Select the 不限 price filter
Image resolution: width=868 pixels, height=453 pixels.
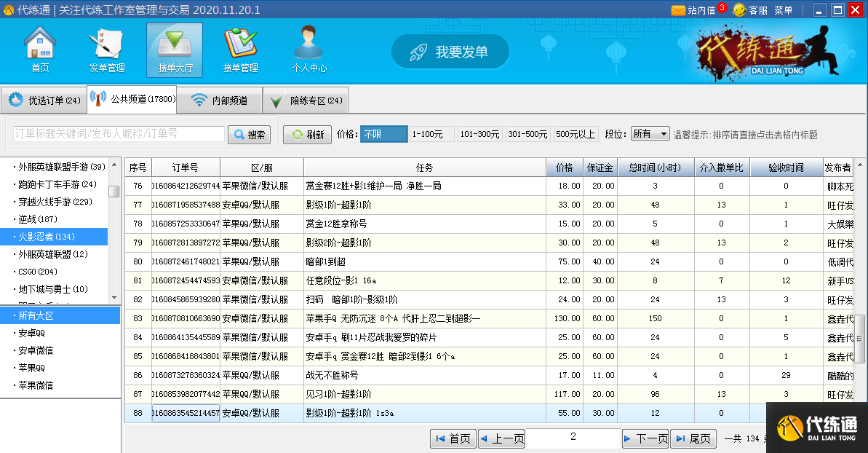pyautogui.click(x=383, y=134)
